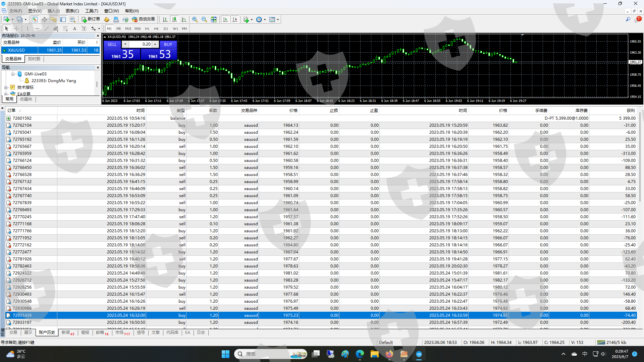Expand 技术指标 tree node
Image resolution: width=644 pixels, height=362 pixels.
pos(6,87)
